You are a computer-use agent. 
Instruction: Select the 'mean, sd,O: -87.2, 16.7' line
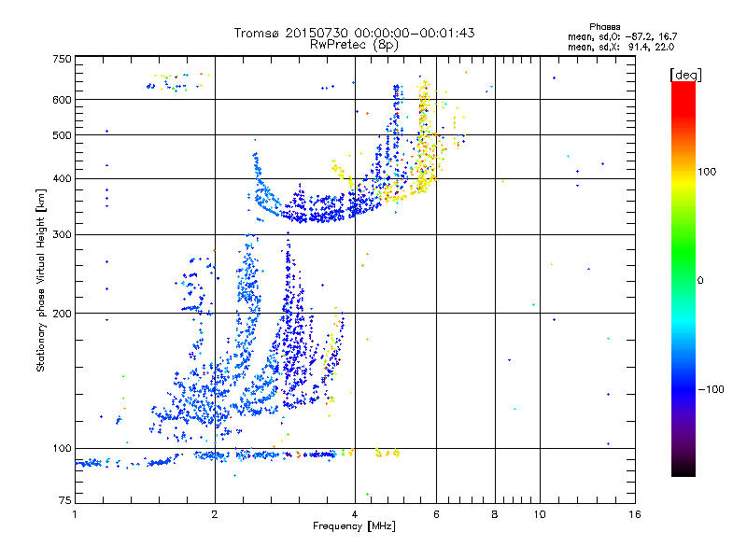(x=622, y=36)
